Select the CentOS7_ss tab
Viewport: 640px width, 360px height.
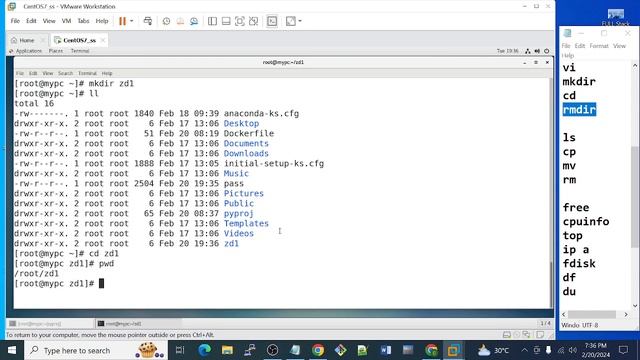79,40
